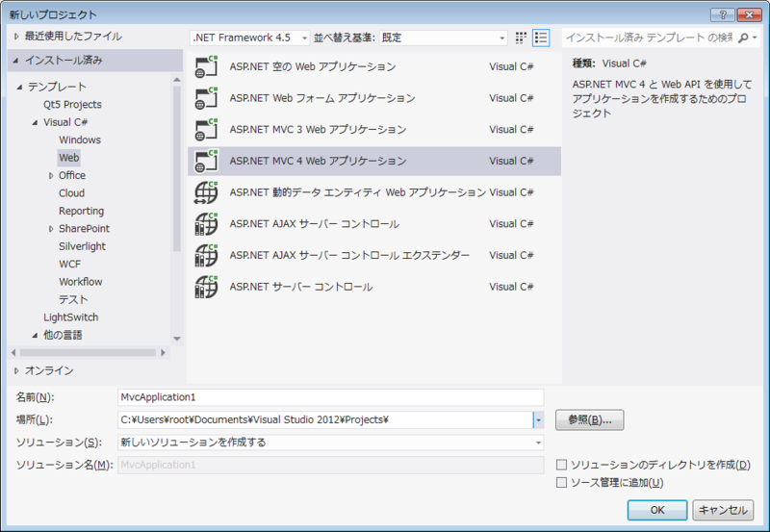Enable ソース管理に追加 checkbox
Image resolution: width=770 pixels, height=532 pixels.
tap(561, 482)
